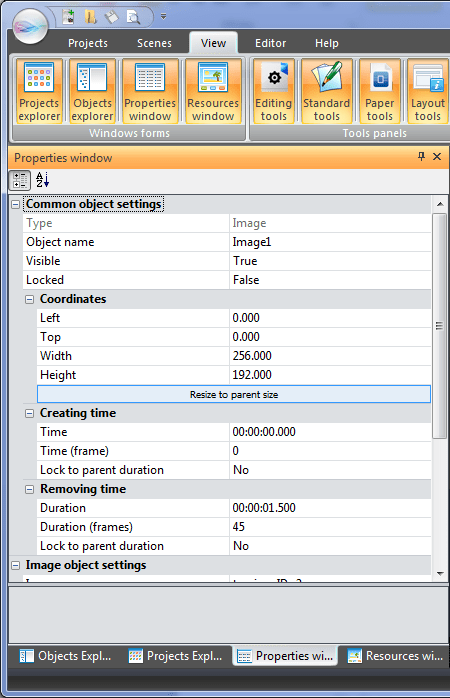
Task: Select the Object name value field Image1
Action: 330,242
